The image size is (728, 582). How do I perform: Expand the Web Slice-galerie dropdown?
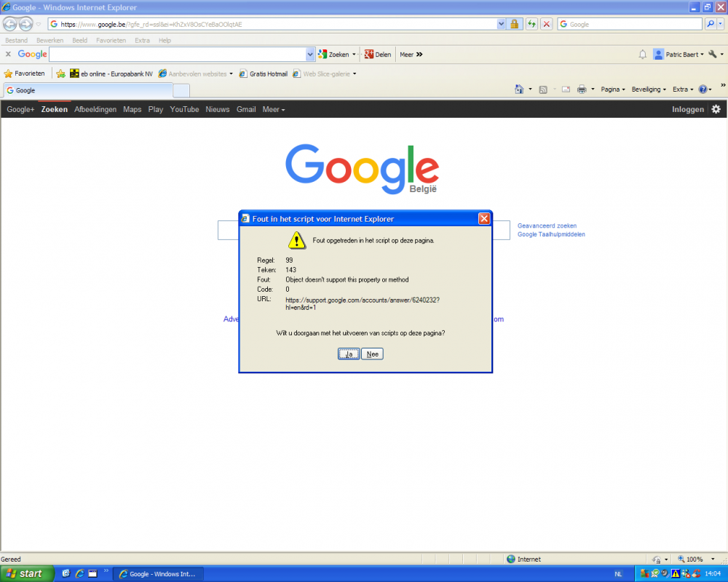355,73
